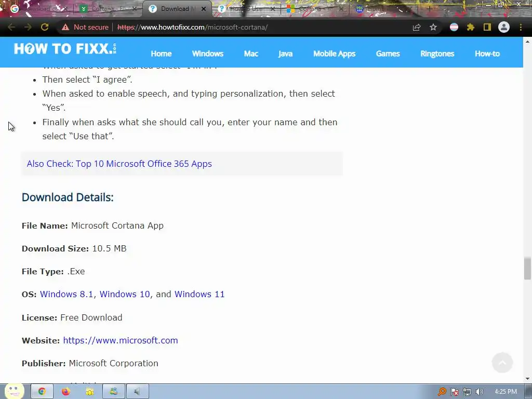Click the bullet Then select "I agree"
Image resolution: width=532 pixels, height=399 pixels.
coord(87,79)
